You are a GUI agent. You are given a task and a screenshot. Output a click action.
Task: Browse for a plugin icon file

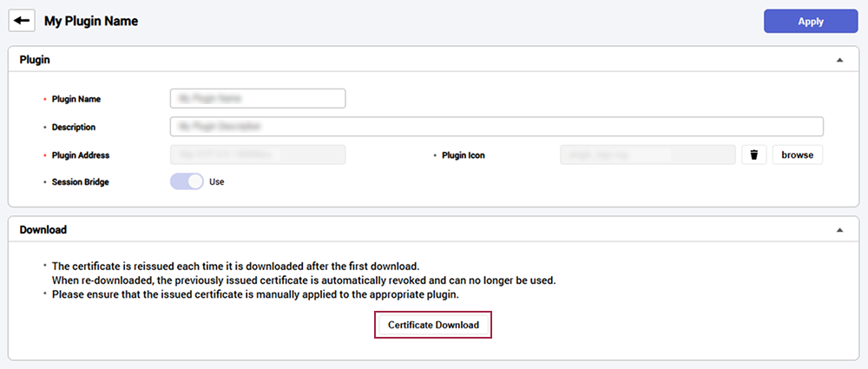[x=797, y=155]
